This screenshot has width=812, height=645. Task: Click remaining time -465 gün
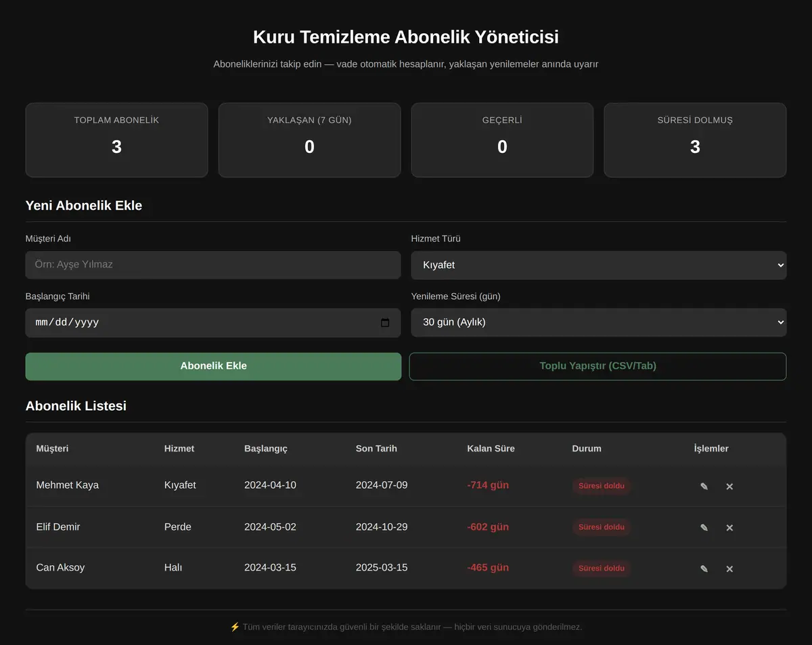point(488,567)
